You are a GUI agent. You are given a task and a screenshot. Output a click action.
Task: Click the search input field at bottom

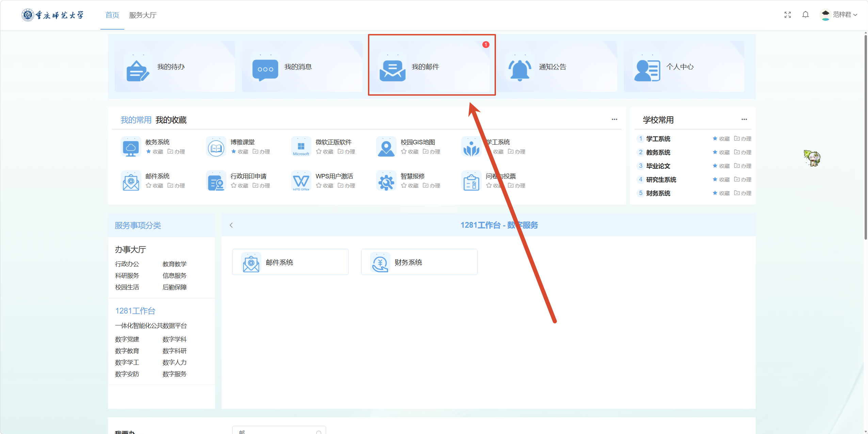coord(279,430)
